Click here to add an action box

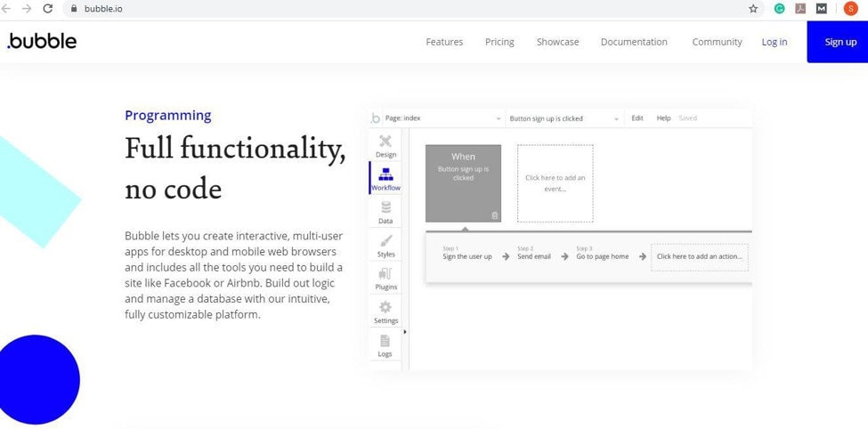700,257
